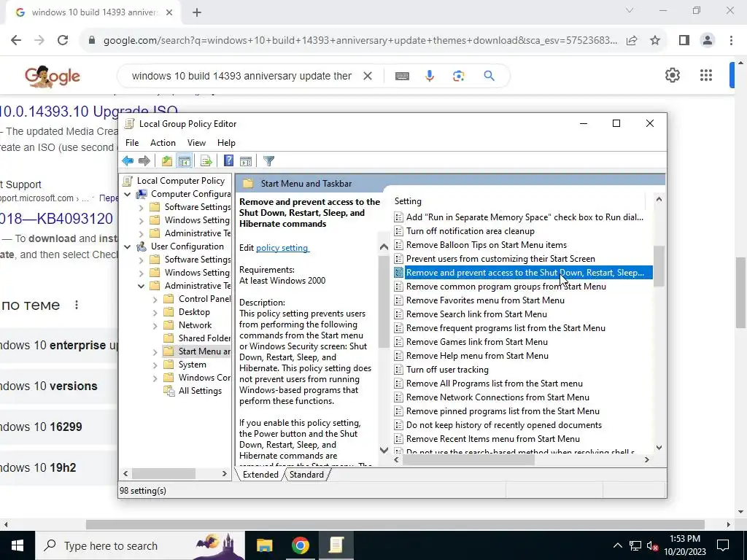Click Chrome's reload page icon
This screenshot has height=560, width=747.
click(63, 41)
